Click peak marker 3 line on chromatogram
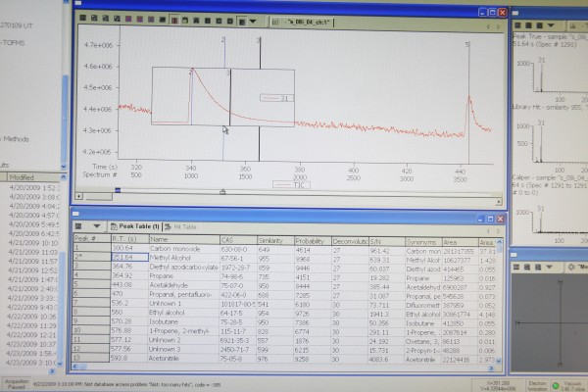Image resolution: width=588 pixels, height=392 pixels. pos(259,99)
